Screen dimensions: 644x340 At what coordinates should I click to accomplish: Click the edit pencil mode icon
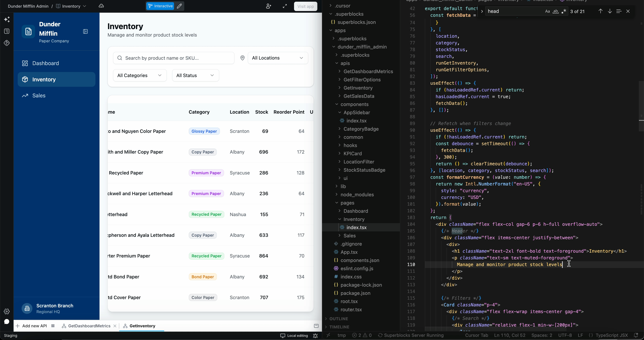pyautogui.click(x=179, y=6)
